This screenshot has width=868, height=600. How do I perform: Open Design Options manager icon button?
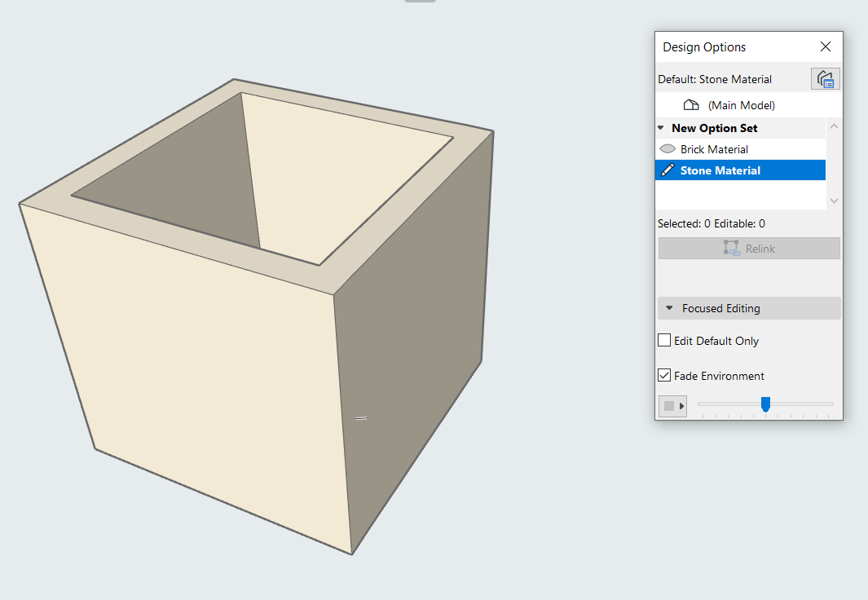click(x=826, y=79)
